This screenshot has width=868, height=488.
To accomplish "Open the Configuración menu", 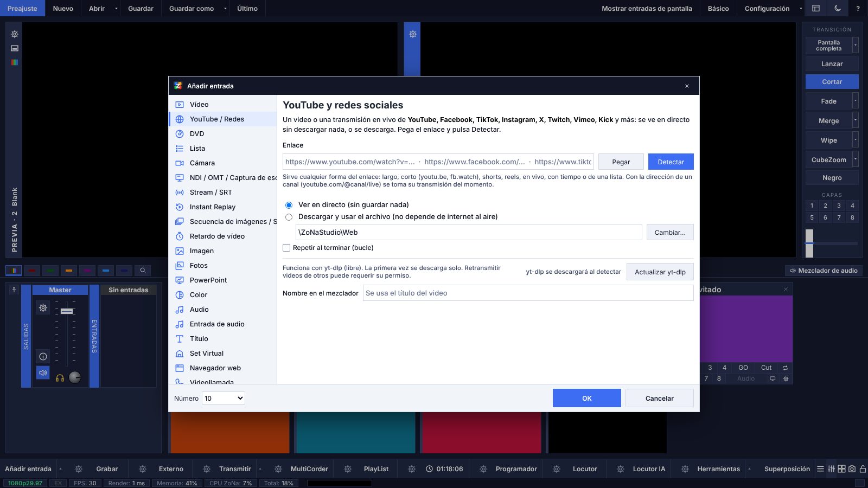I will 767,9.
